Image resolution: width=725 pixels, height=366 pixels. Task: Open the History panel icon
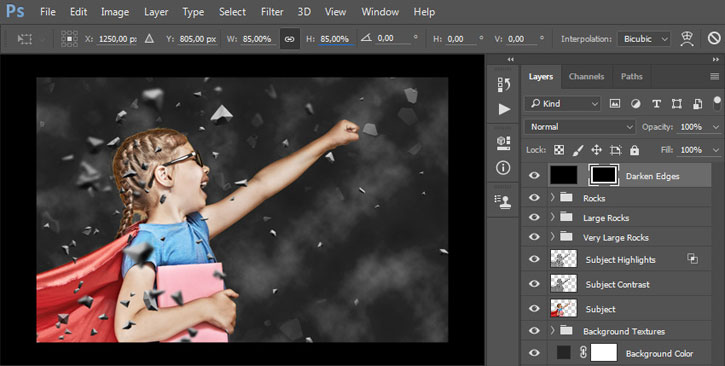pos(504,85)
